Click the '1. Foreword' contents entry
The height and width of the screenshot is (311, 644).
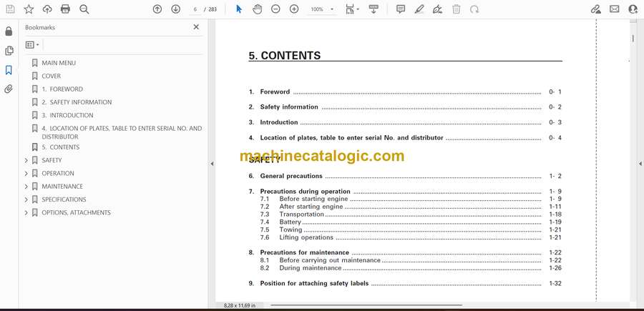pos(405,92)
